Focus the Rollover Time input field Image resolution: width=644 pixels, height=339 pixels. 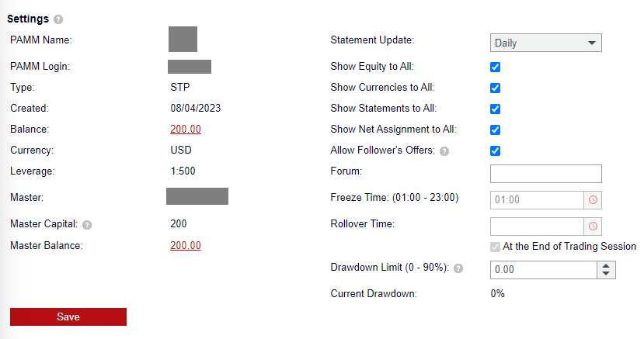click(x=537, y=227)
